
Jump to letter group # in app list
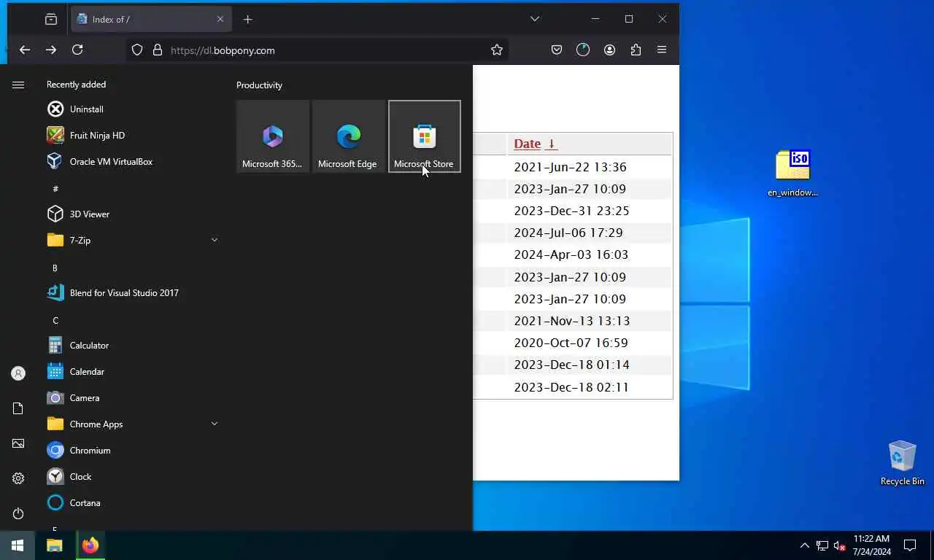point(55,188)
